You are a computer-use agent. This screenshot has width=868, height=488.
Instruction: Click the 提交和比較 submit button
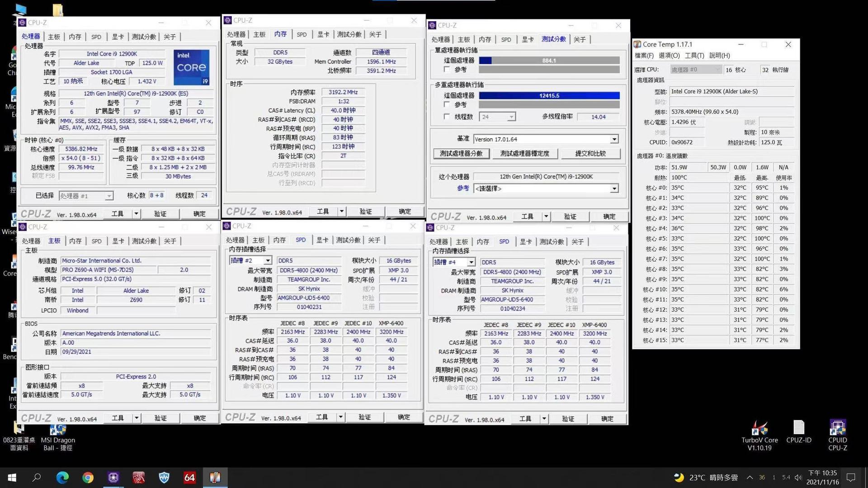click(x=591, y=154)
